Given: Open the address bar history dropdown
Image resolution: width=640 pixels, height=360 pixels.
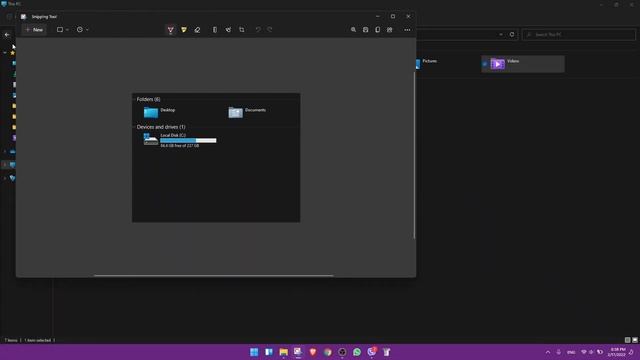Looking at the screenshot, I should point(501,35).
